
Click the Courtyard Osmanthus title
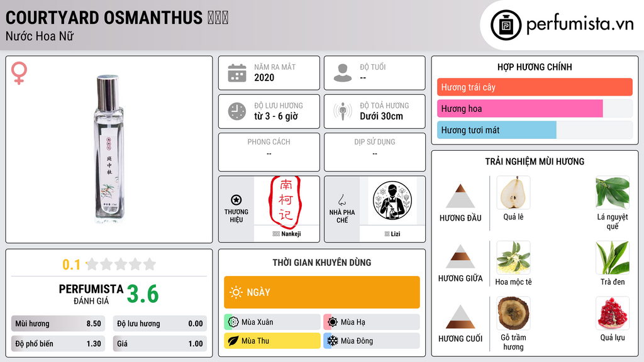coord(116,18)
